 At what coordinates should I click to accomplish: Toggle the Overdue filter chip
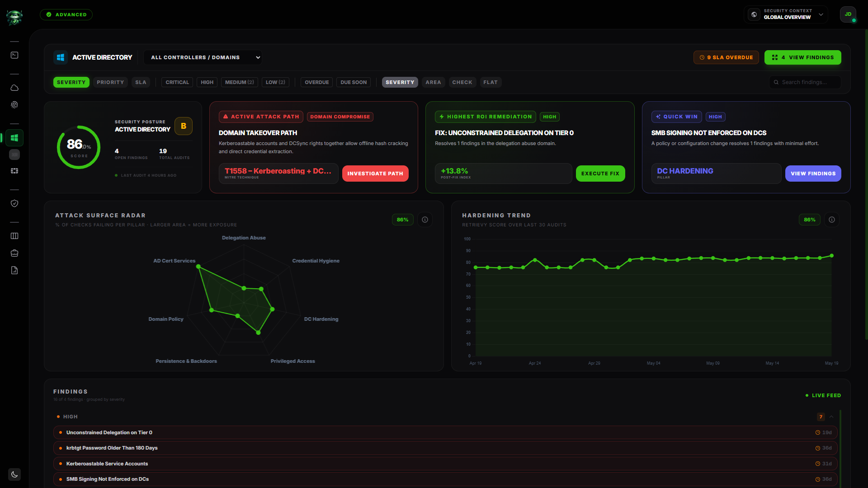click(x=316, y=82)
